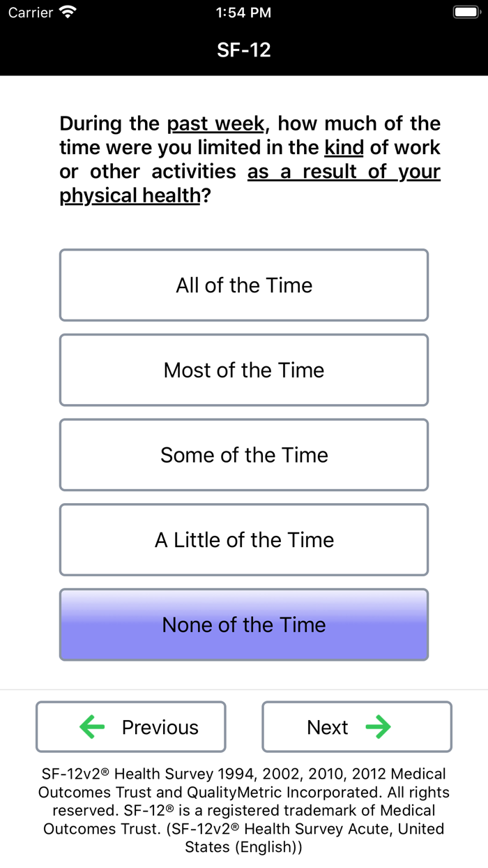
Task: Tap the 1:54 PM clock
Action: pyautogui.click(x=244, y=12)
